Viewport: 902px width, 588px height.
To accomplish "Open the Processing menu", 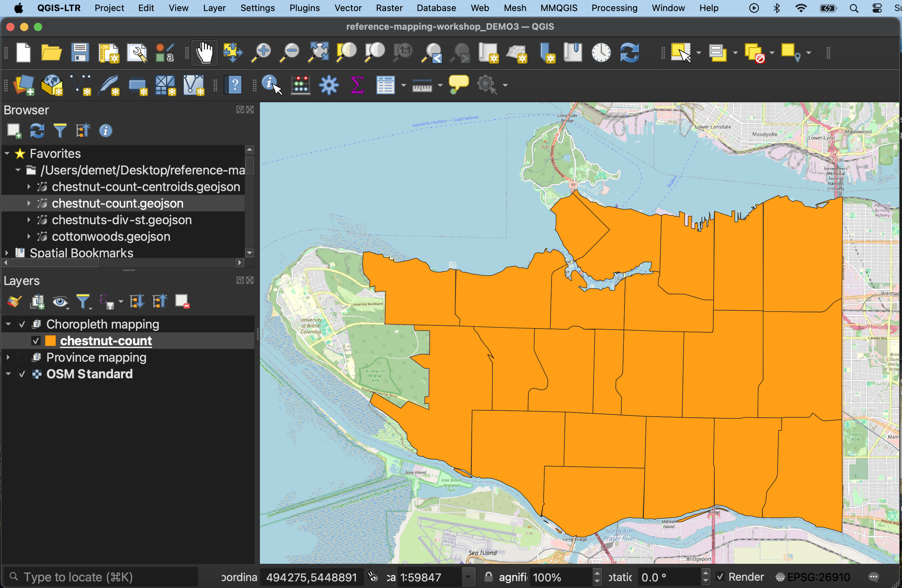I will click(x=614, y=8).
